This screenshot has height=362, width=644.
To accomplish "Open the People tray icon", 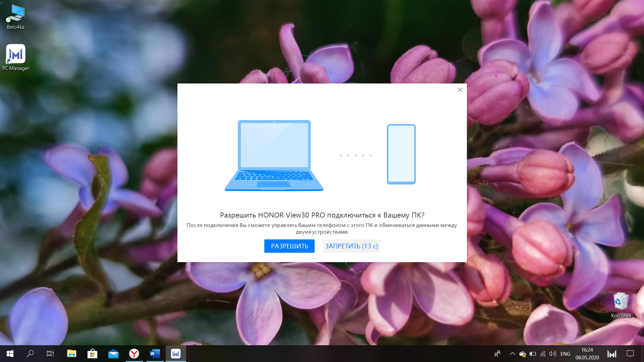I will [x=497, y=354].
